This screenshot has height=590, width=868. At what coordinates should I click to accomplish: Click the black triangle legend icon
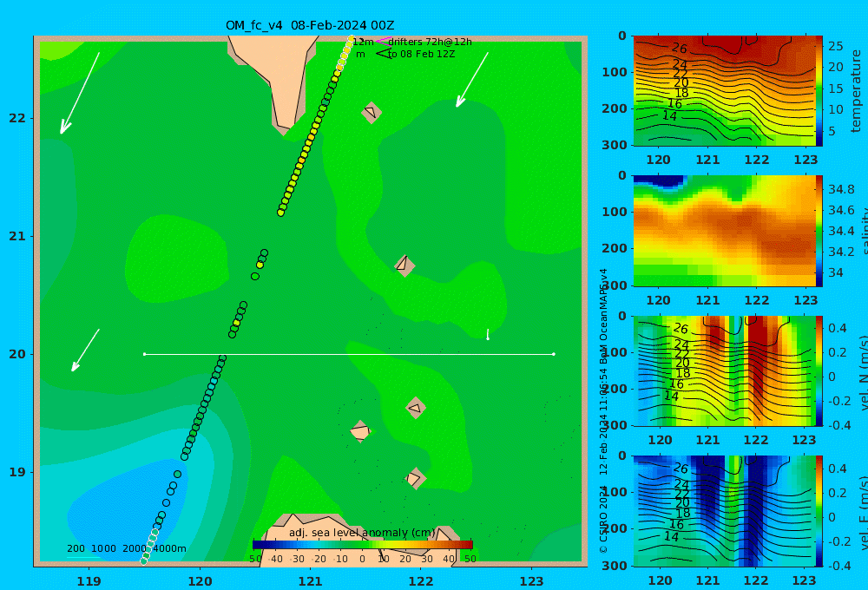tap(383, 54)
